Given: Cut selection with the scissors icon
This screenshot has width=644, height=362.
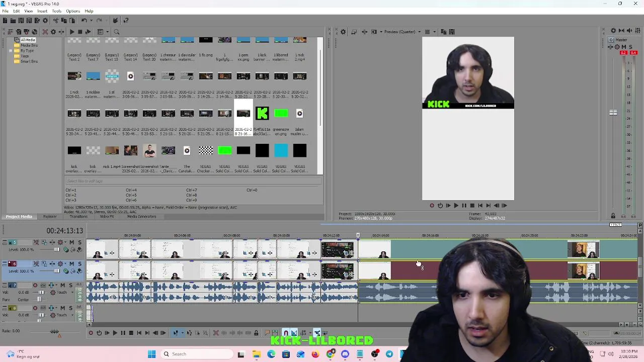Looking at the screenshot, I should click(x=56, y=21).
